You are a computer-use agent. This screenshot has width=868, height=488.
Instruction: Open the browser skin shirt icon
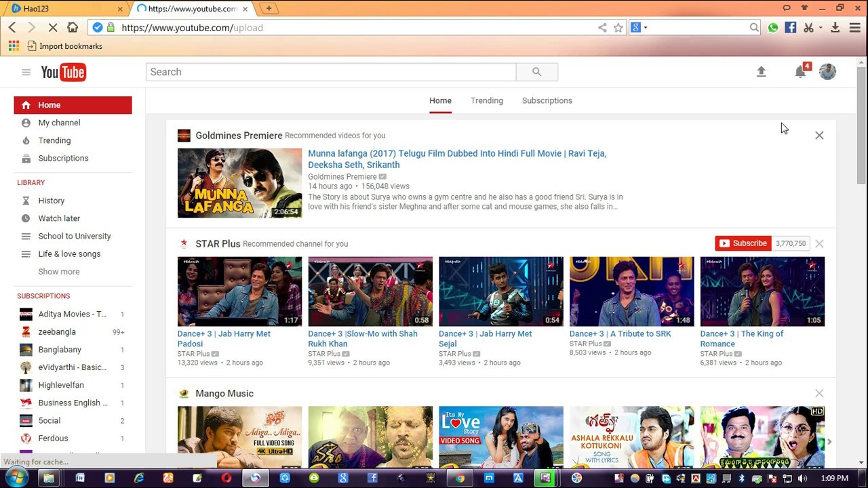click(804, 8)
